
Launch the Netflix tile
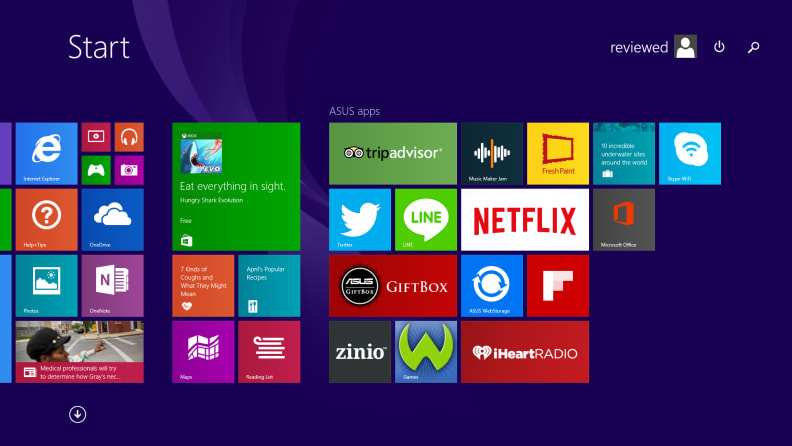[525, 220]
